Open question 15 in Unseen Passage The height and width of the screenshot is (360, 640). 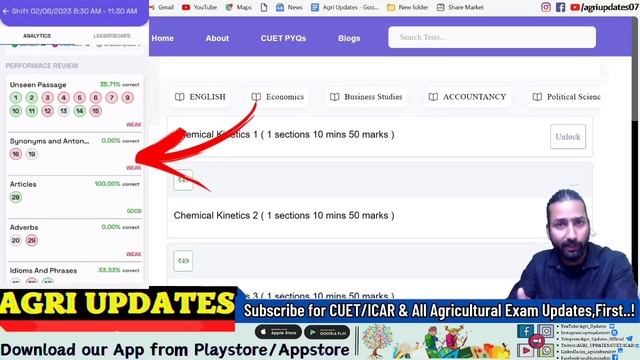pos(96,111)
